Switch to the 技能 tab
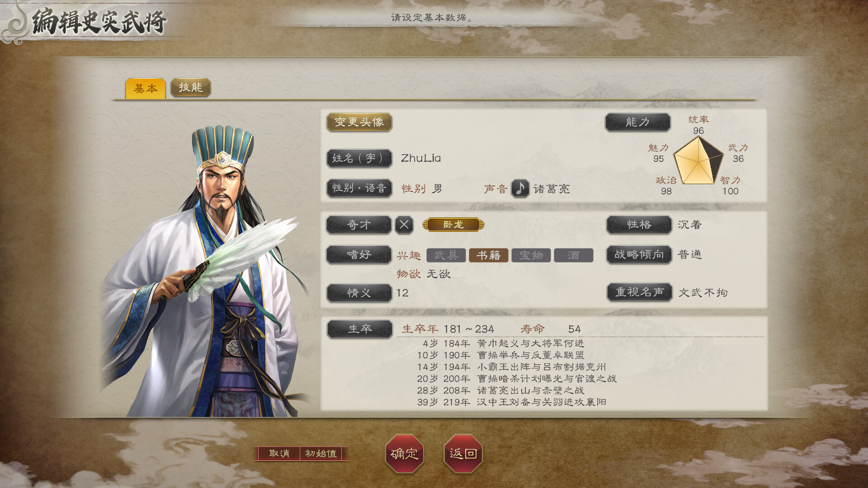 coord(191,87)
